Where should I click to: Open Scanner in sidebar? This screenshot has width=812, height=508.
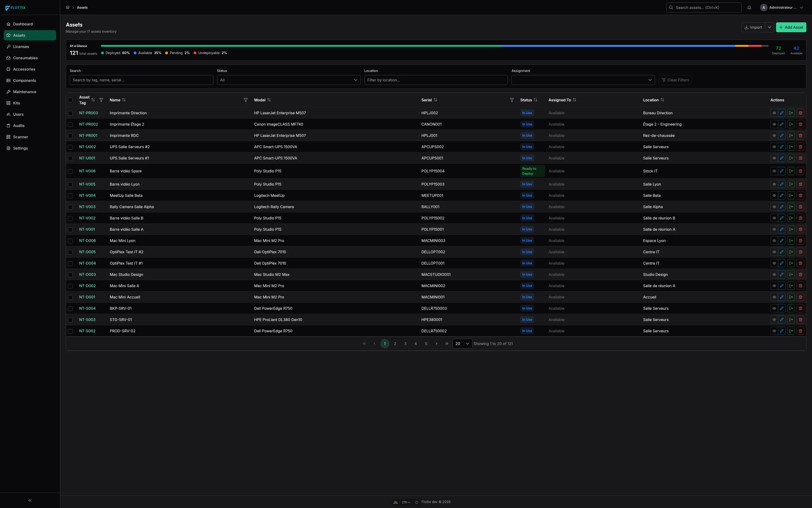point(30,137)
